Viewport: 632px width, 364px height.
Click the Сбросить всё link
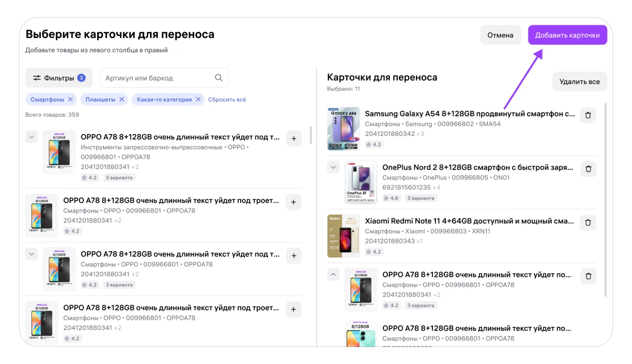coord(227,100)
